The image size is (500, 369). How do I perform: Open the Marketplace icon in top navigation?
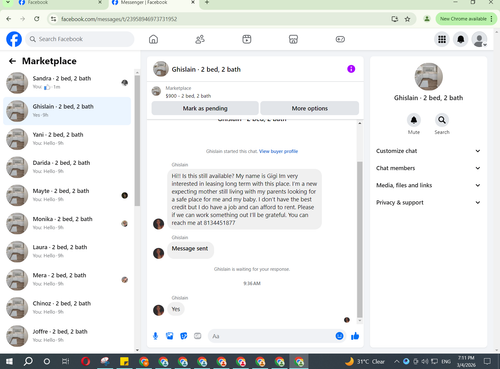point(293,39)
